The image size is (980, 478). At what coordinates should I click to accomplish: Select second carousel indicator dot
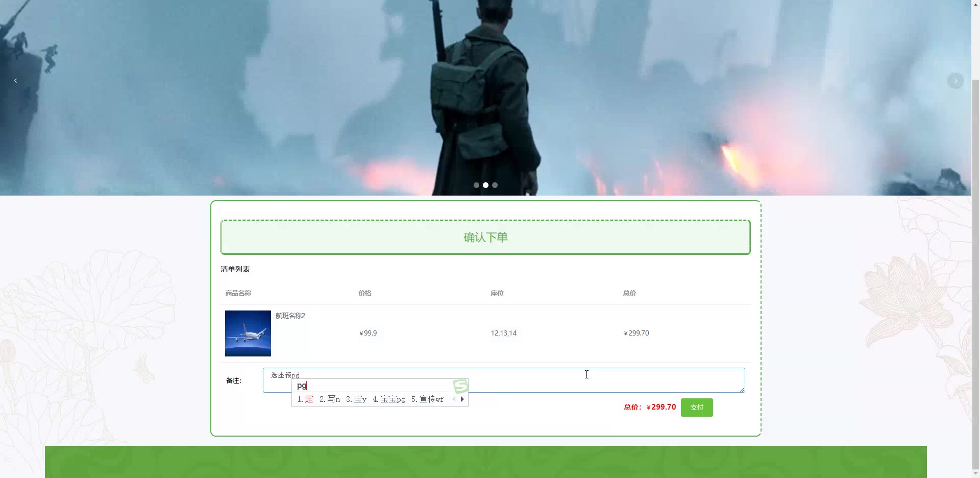click(x=485, y=185)
